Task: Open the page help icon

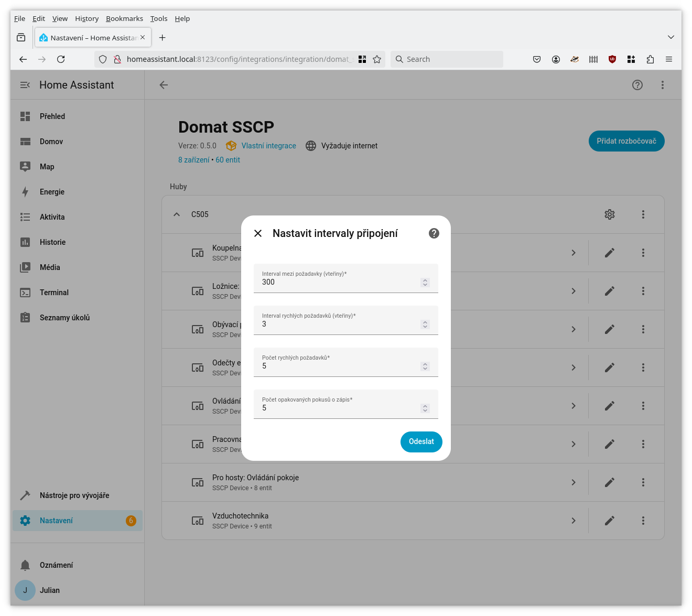Action: point(637,85)
